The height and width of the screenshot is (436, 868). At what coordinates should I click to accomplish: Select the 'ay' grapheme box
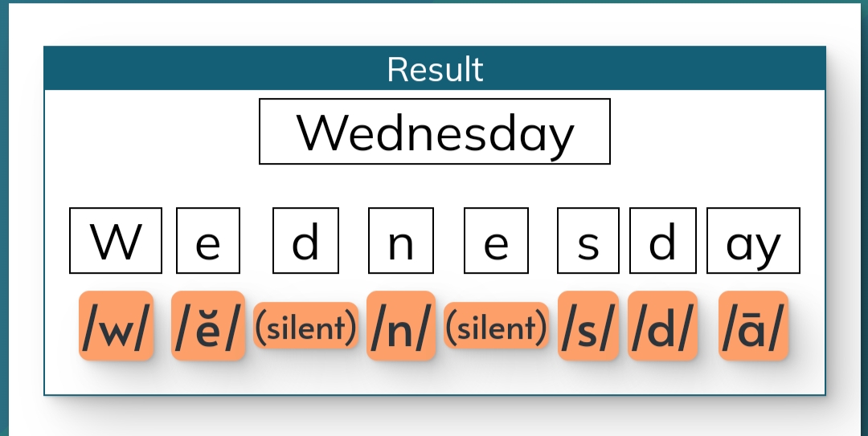point(753,241)
